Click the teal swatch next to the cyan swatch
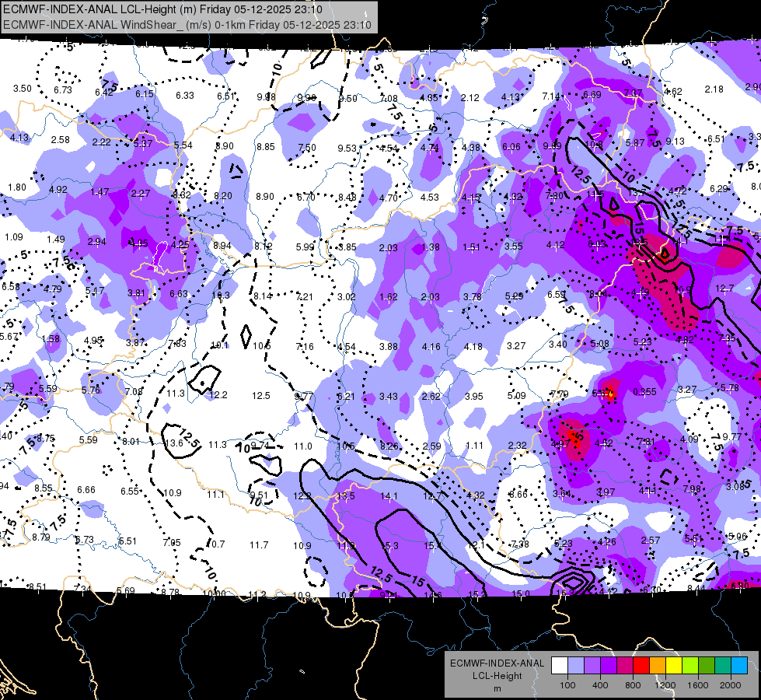 723,665
